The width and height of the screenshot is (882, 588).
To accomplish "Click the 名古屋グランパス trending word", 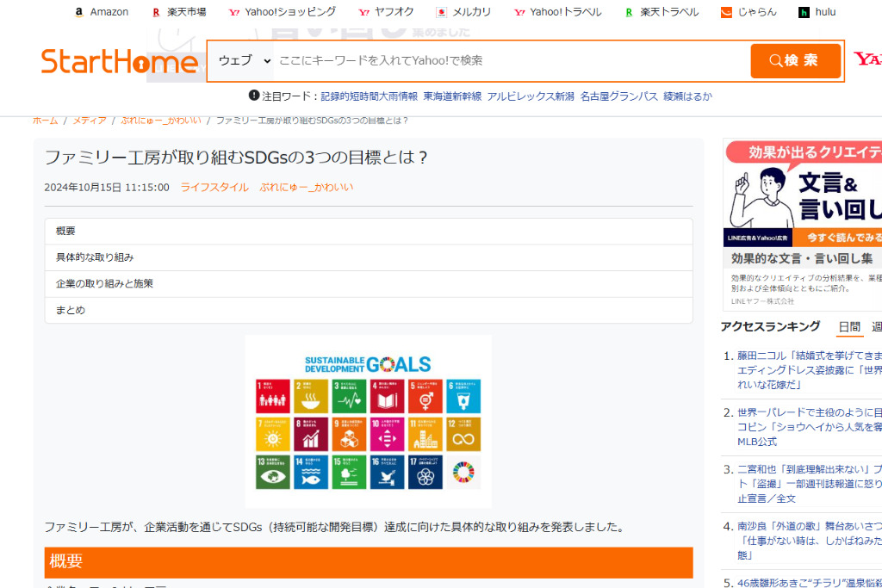I will point(618,96).
